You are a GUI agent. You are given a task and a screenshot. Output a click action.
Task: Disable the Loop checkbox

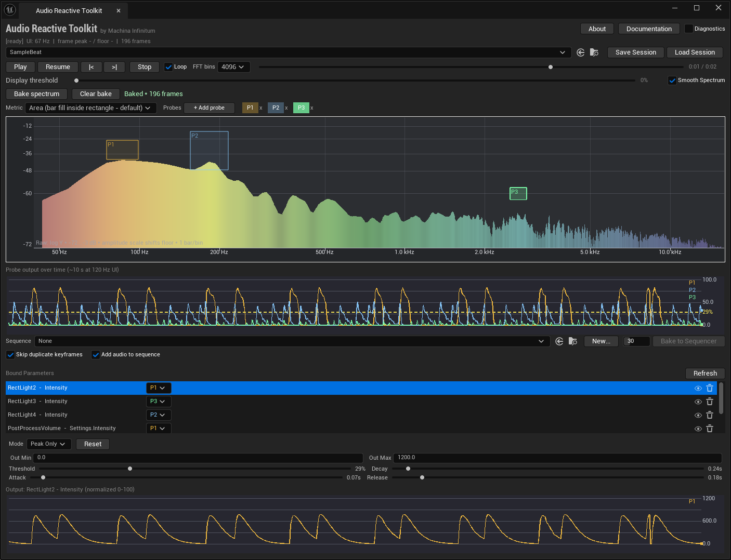tap(168, 67)
